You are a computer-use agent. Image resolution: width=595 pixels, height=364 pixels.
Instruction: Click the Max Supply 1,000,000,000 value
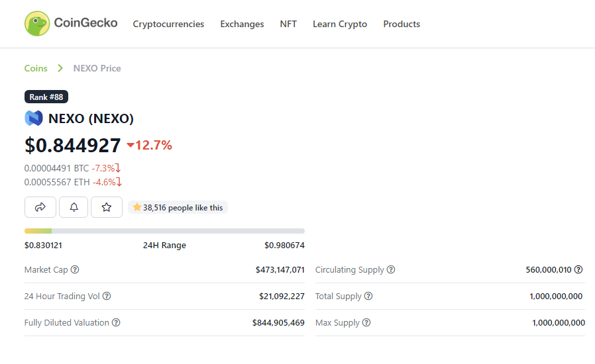559,323
